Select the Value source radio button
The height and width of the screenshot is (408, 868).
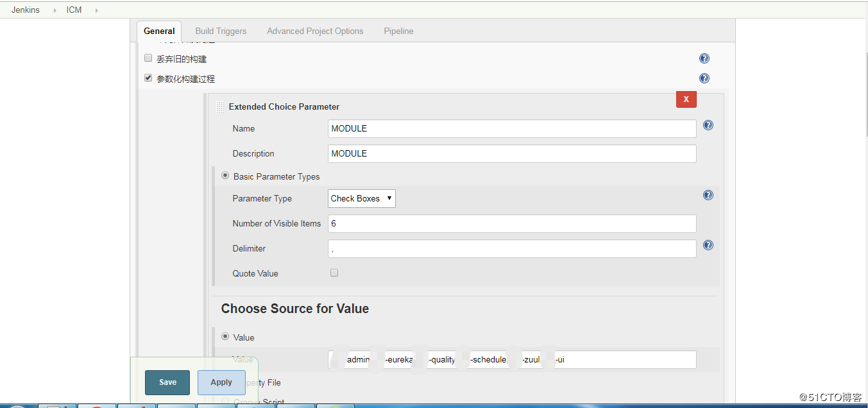tap(225, 337)
